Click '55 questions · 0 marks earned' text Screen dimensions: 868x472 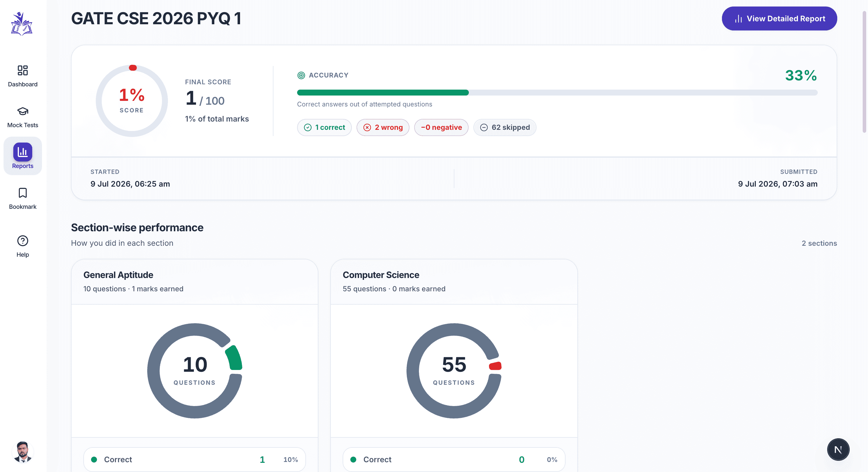click(x=394, y=289)
